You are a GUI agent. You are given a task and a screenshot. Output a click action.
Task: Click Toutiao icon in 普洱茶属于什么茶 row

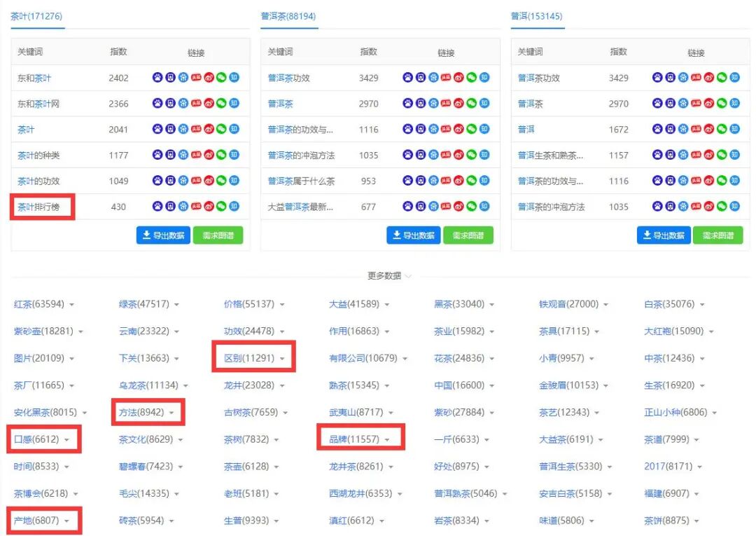(446, 181)
